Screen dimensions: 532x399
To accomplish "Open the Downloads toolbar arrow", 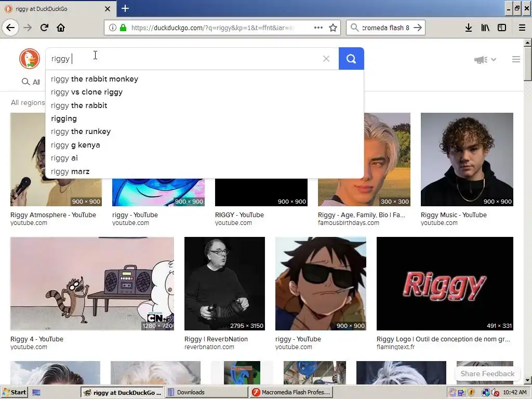I will click(x=469, y=28).
